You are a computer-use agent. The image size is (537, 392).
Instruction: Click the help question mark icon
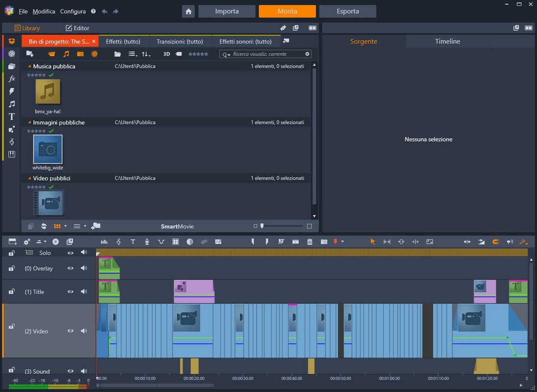click(x=93, y=11)
